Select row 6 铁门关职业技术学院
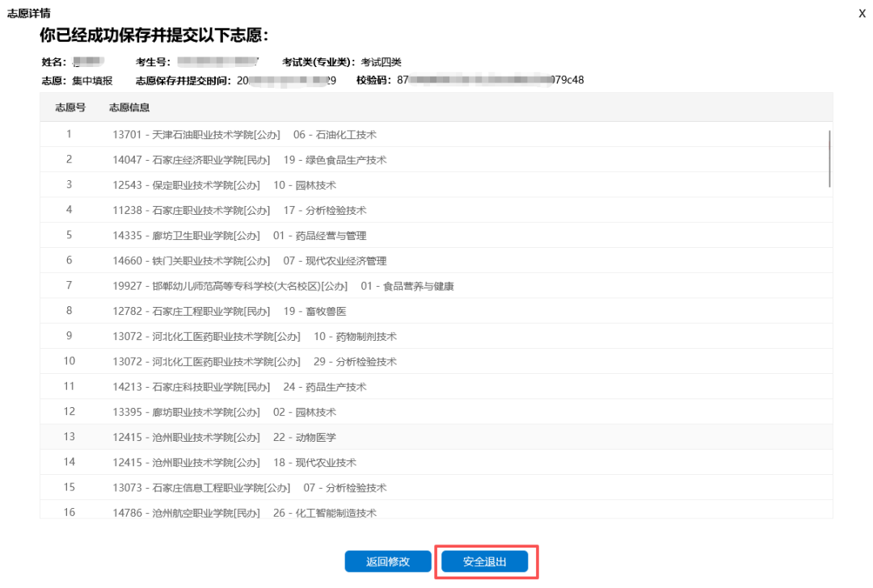873x588 pixels. coord(323,261)
